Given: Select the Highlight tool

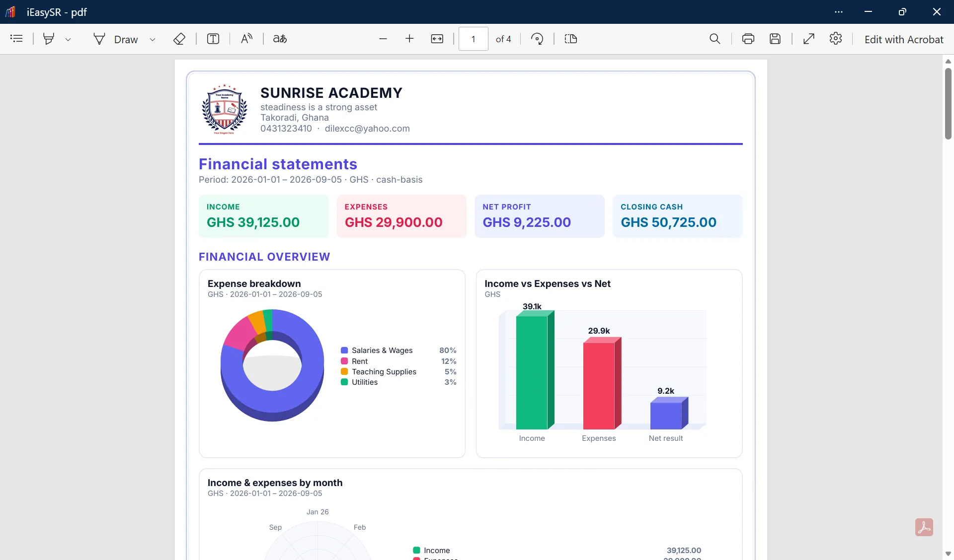Looking at the screenshot, I should click(49, 39).
